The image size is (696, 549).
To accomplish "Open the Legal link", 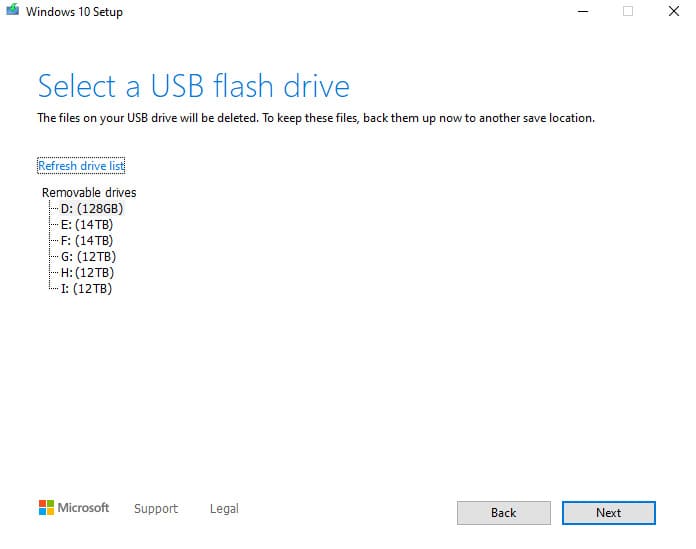I will tap(224, 509).
